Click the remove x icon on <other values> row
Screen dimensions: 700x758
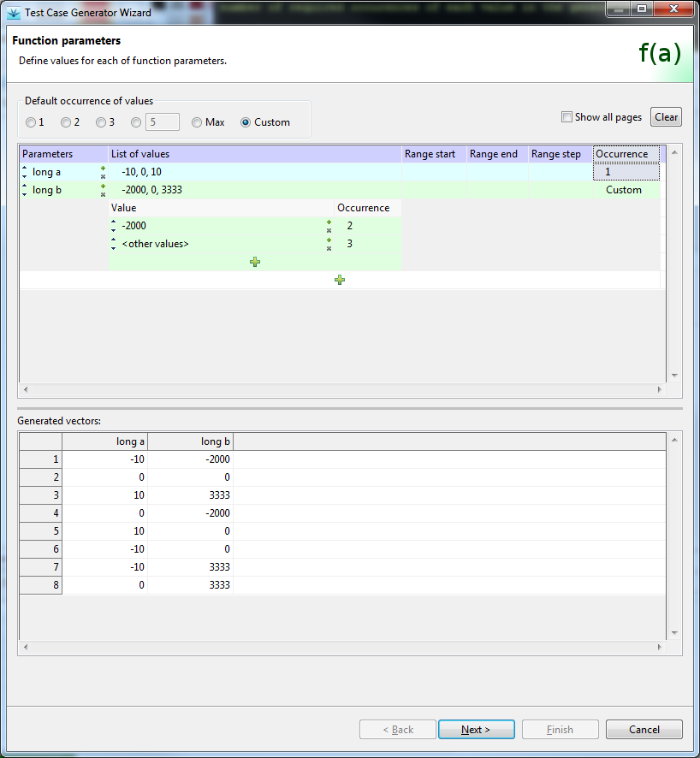329,248
